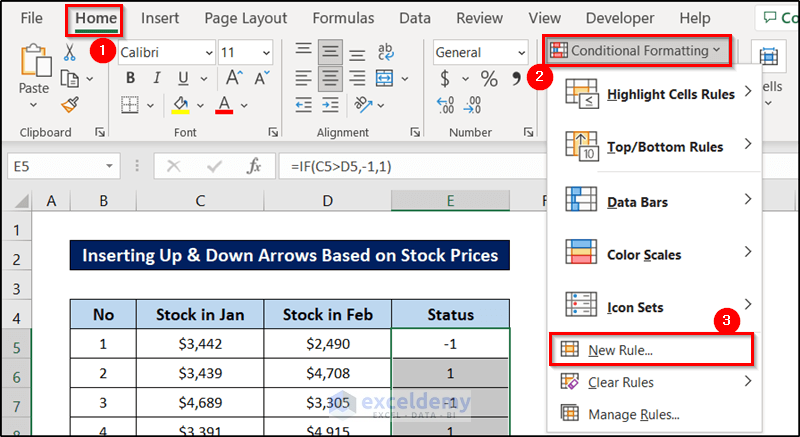Viewport: 800px width, 437px height.
Task: Apply Percent Style
Action: pyautogui.click(x=489, y=79)
